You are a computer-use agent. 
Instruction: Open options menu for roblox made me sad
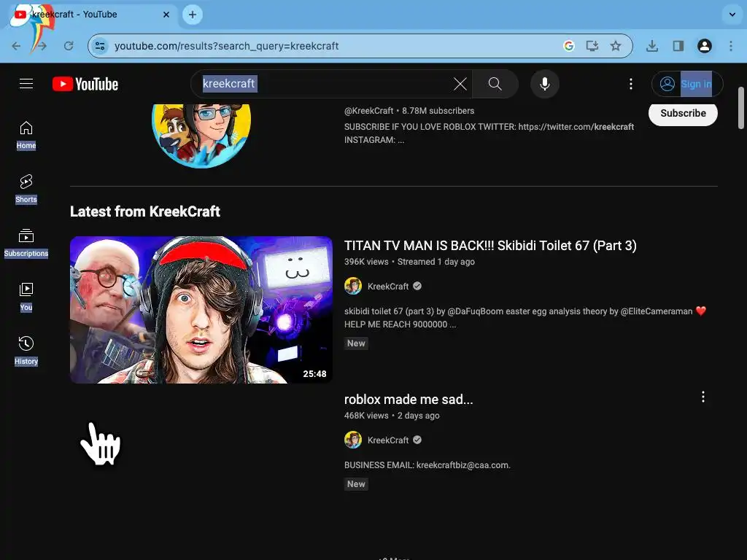703,397
